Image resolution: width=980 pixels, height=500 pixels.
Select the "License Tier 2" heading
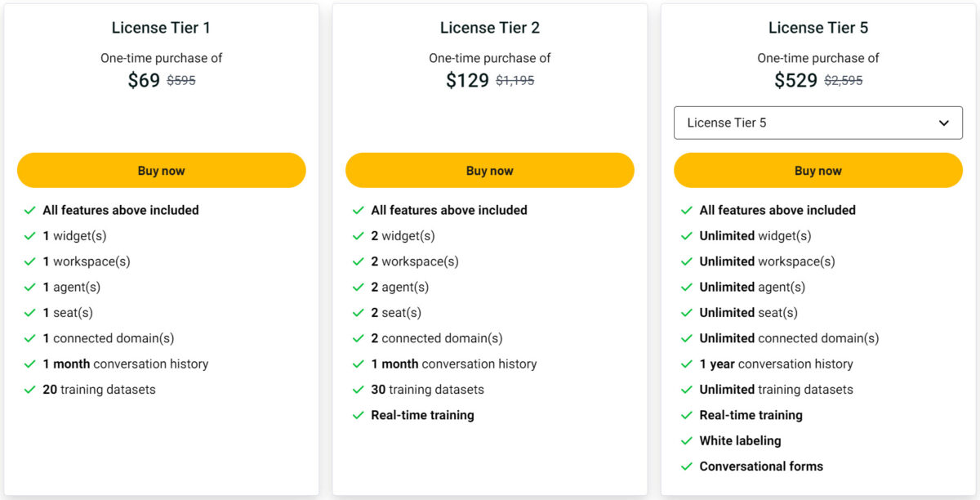489,27
